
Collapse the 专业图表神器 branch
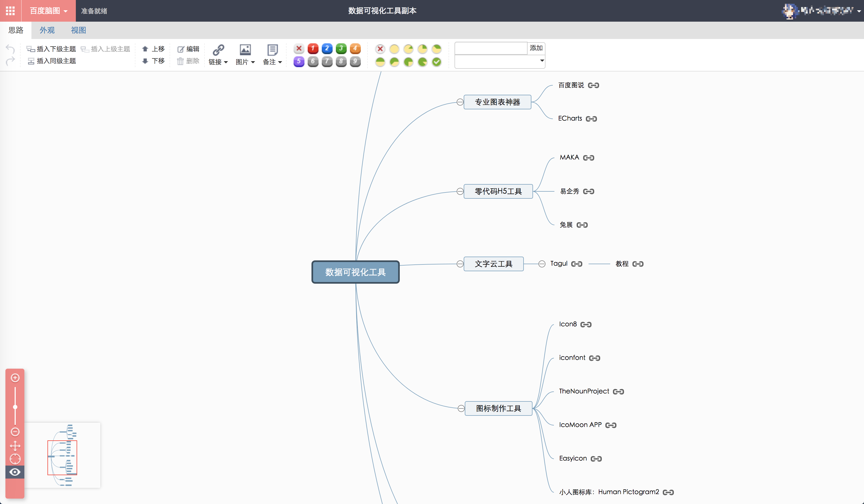(460, 102)
